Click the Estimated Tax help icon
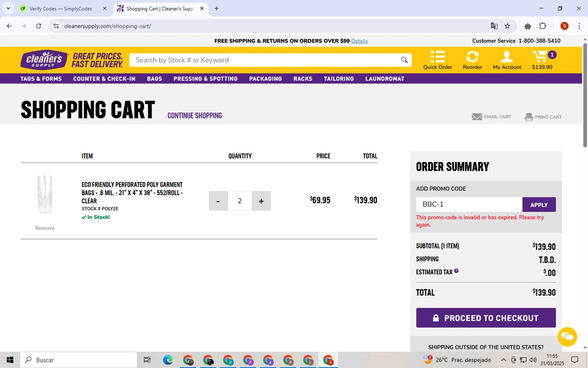This screenshot has height=368, width=588. click(456, 271)
